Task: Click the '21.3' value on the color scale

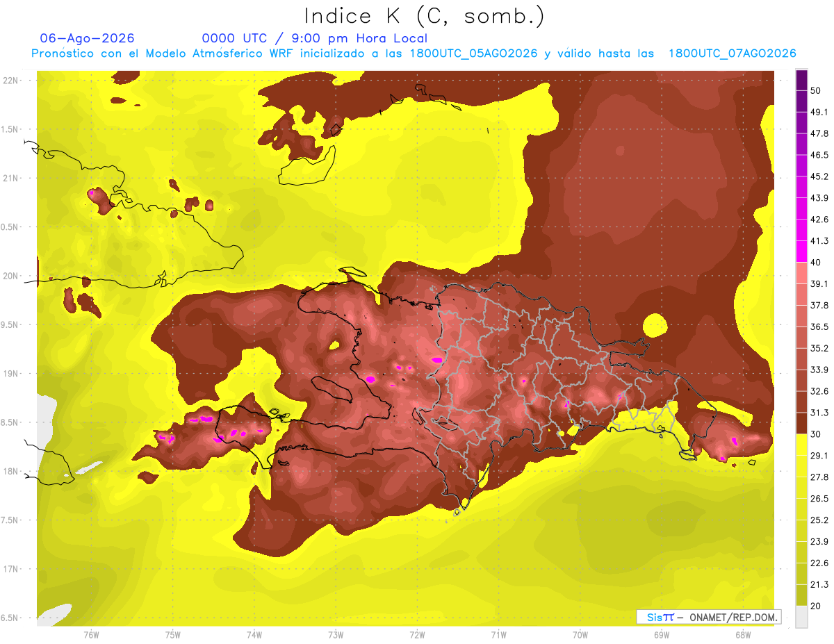Action: [x=819, y=585]
